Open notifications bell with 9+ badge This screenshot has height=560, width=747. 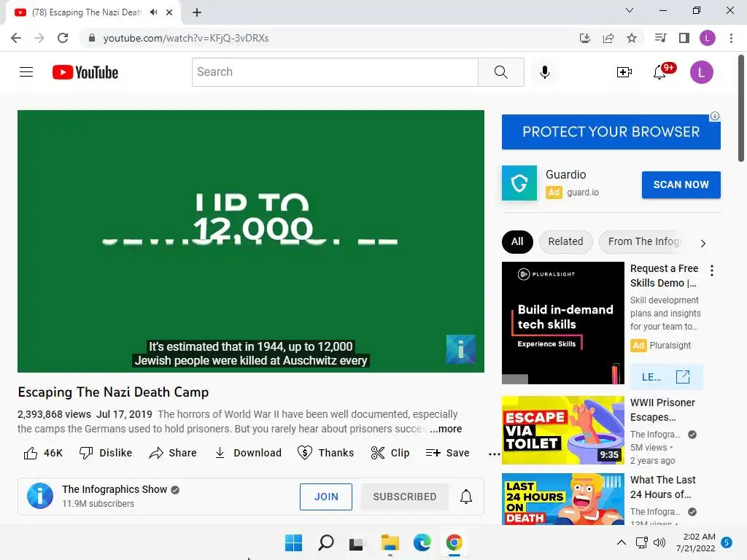point(663,71)
